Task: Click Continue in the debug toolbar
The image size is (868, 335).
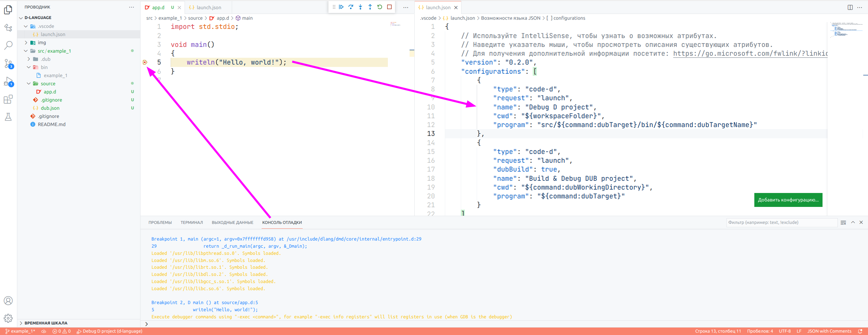Action: coord(341,7)
